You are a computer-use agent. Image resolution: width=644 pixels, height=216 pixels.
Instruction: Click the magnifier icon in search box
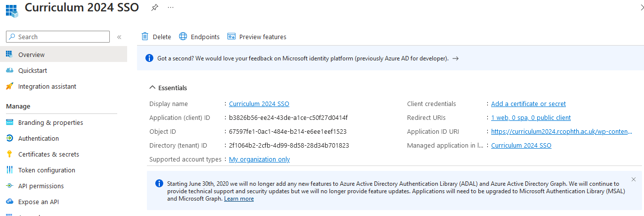(x=12, y=37)
